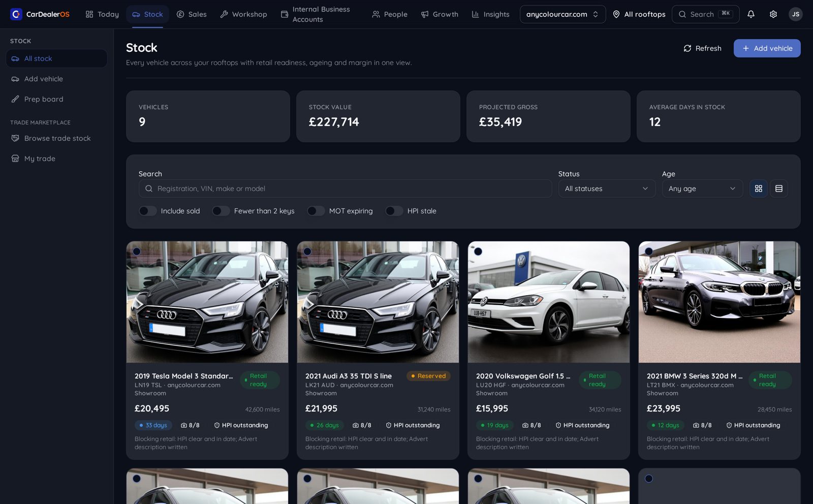
Task: Open the All rooftops location selector
Action: (639, 14)
